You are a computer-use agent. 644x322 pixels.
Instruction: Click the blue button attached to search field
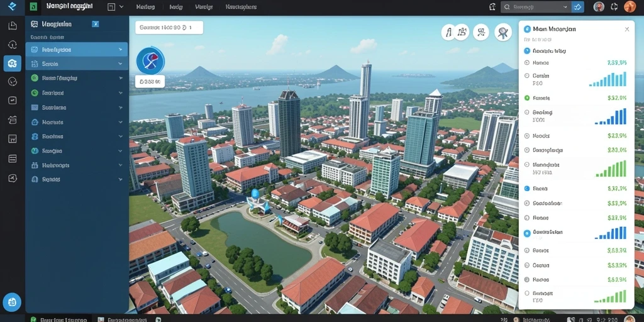point(578,6)
